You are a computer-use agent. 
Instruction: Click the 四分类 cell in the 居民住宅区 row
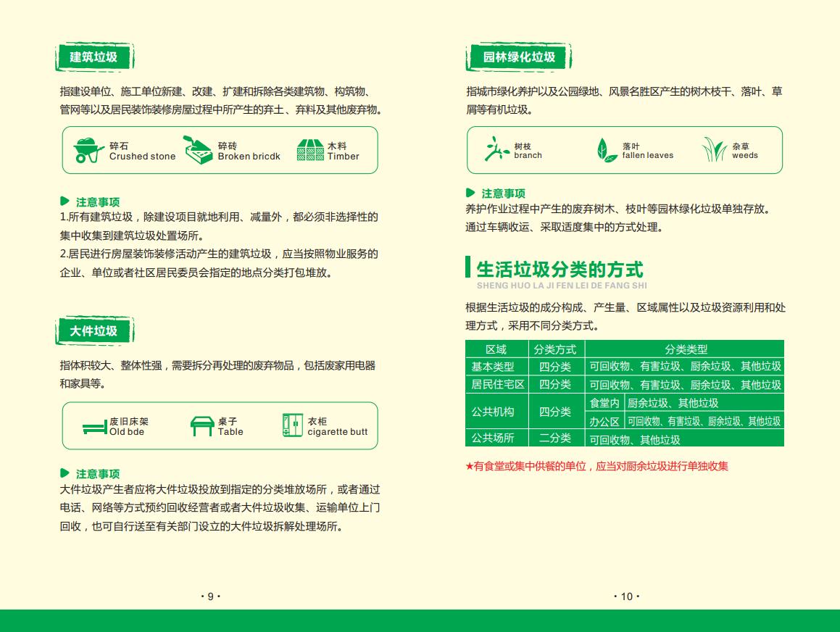pos(556,385)
